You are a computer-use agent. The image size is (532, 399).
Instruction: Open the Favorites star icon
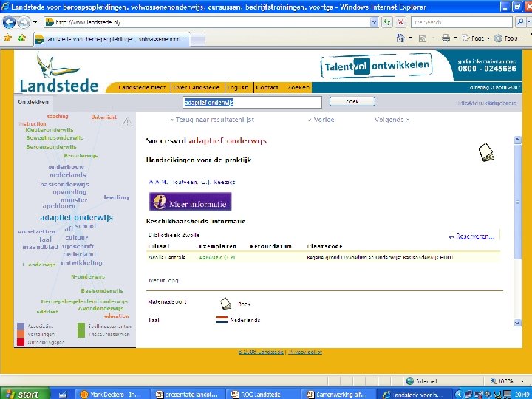click(x=7, y=38)
